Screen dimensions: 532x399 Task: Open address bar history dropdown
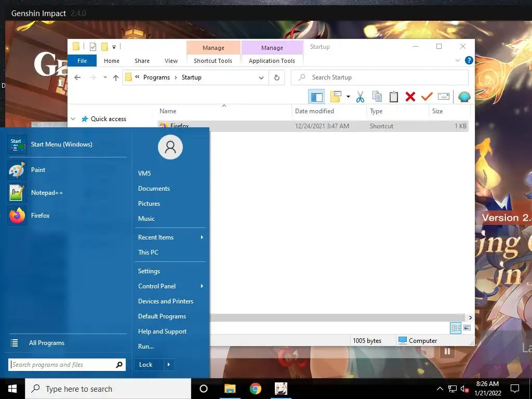point(261,78)
